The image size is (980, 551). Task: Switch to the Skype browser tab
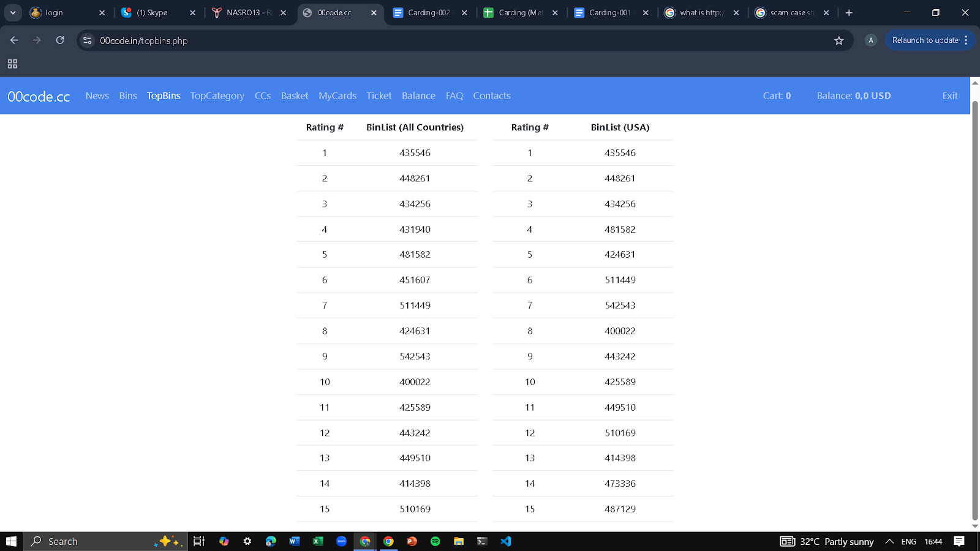(159, 12)
